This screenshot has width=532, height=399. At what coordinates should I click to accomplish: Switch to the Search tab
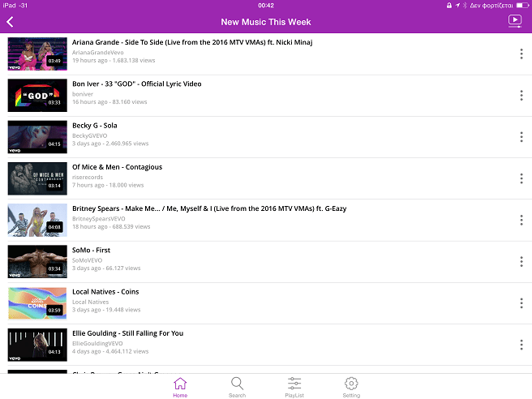coord(237,388)
